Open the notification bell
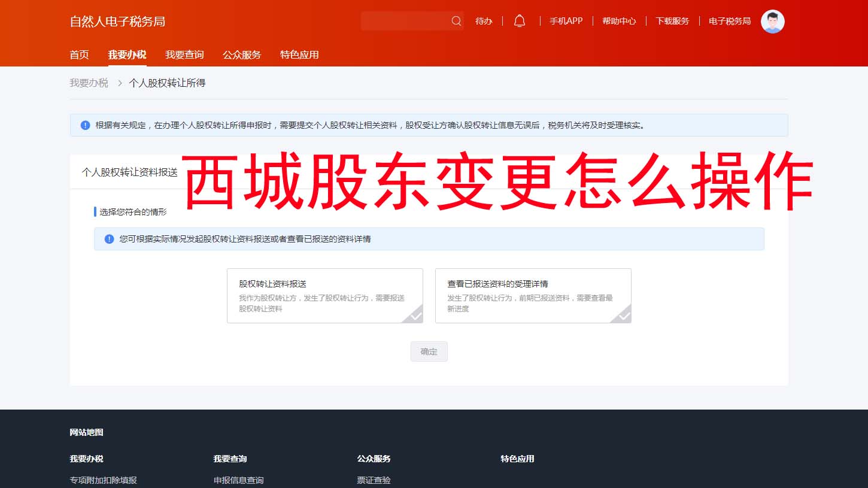 pos(519,20)
